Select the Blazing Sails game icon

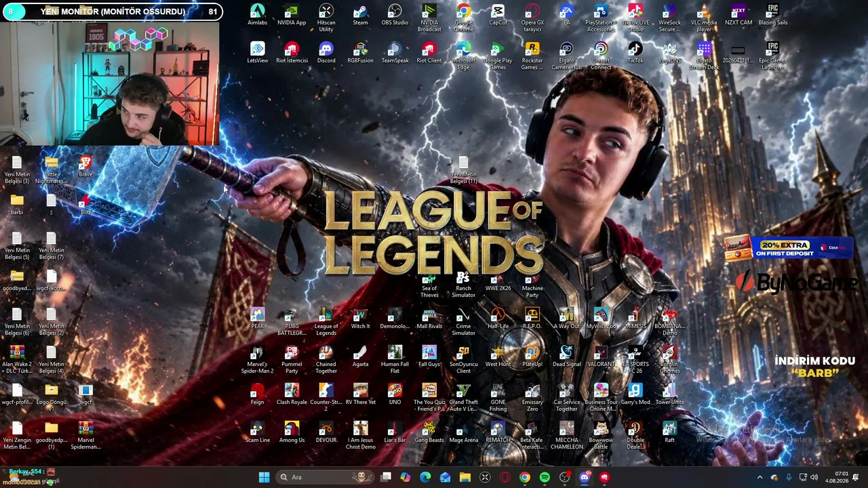click(773, 15)
